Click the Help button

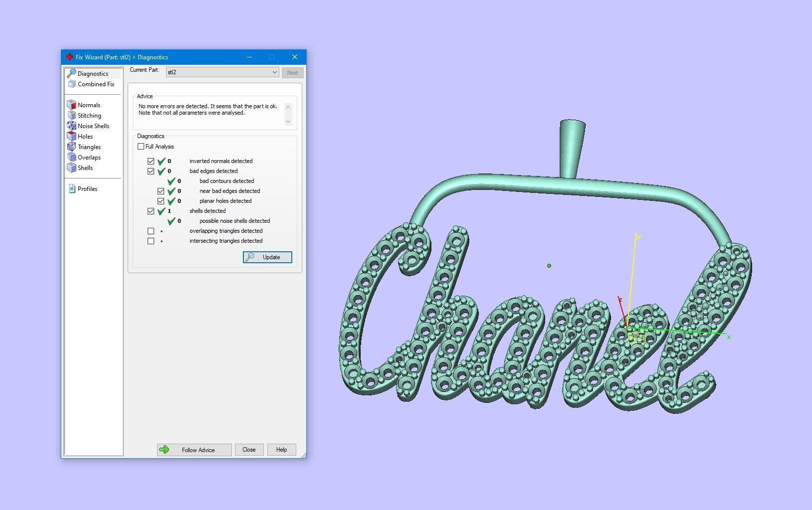pyautogui.click(x=281, y=450)
